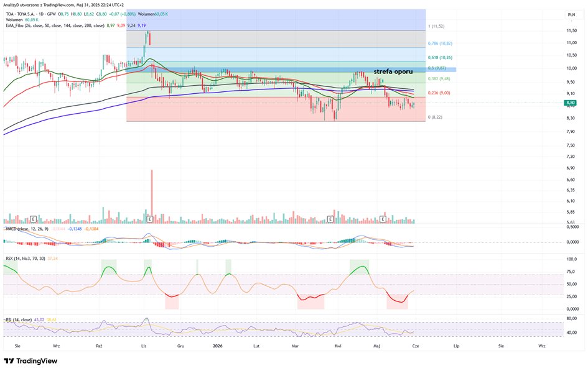Click the 40,00 RSI scale label
588x371 pixels.
click(x=572, y=332)
